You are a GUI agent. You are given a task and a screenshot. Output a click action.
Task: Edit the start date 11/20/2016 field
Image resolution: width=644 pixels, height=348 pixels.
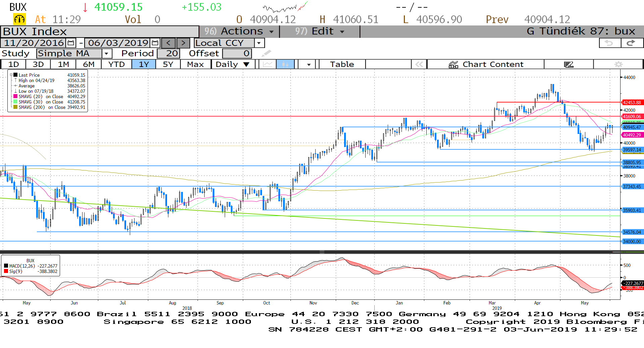34,43
